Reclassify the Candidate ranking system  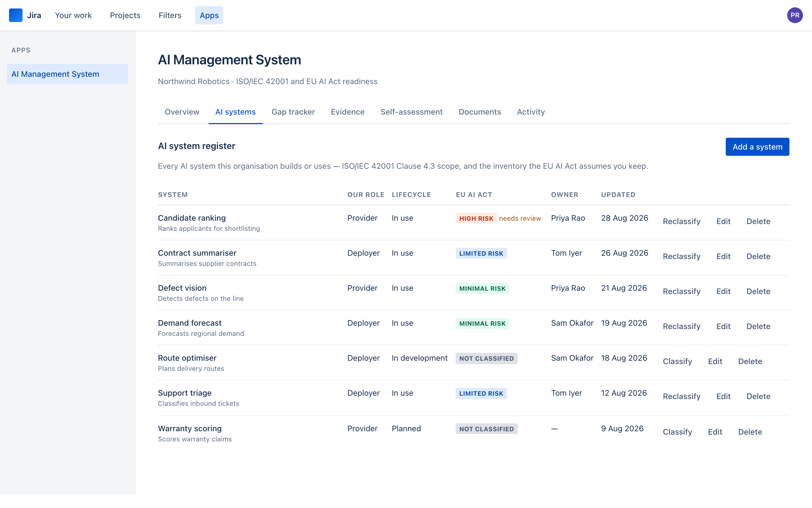click(681, 222)
